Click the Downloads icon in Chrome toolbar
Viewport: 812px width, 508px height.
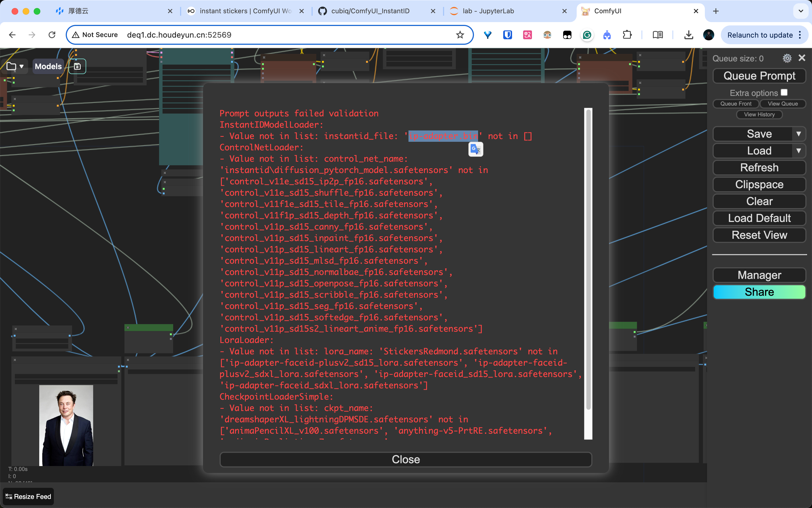tap(689, 35)
